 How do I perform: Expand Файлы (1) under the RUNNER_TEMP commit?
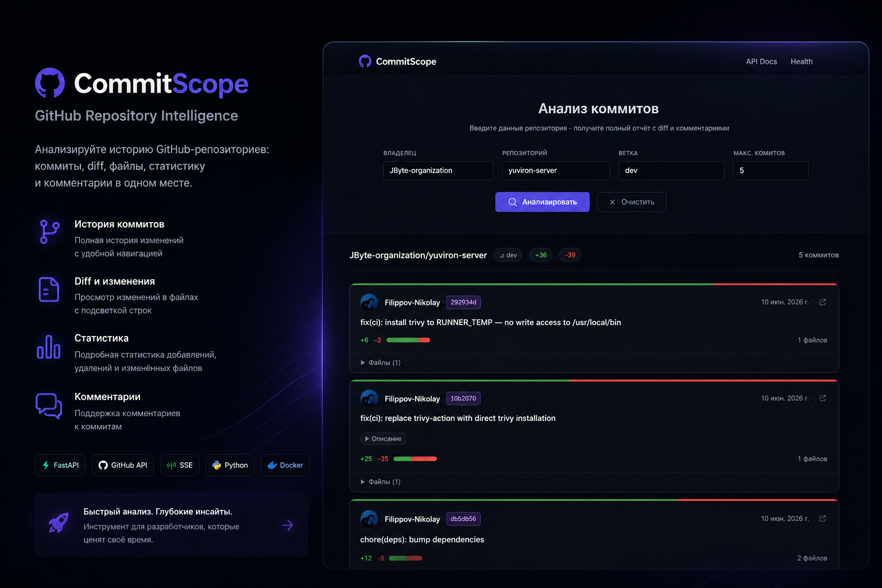(x=381, y=363)
